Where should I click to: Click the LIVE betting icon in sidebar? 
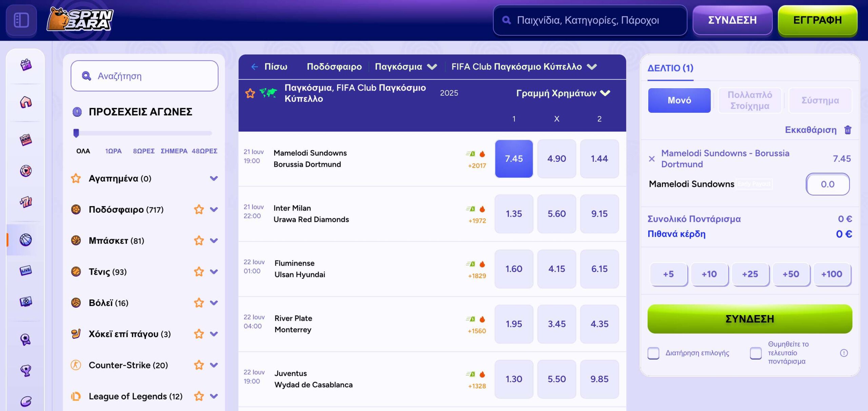tap(26, 270)
